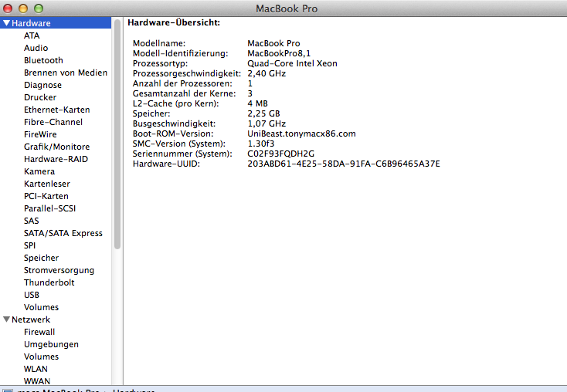Select the Netzwerk category
567x392 pixels.
(31, 319)
